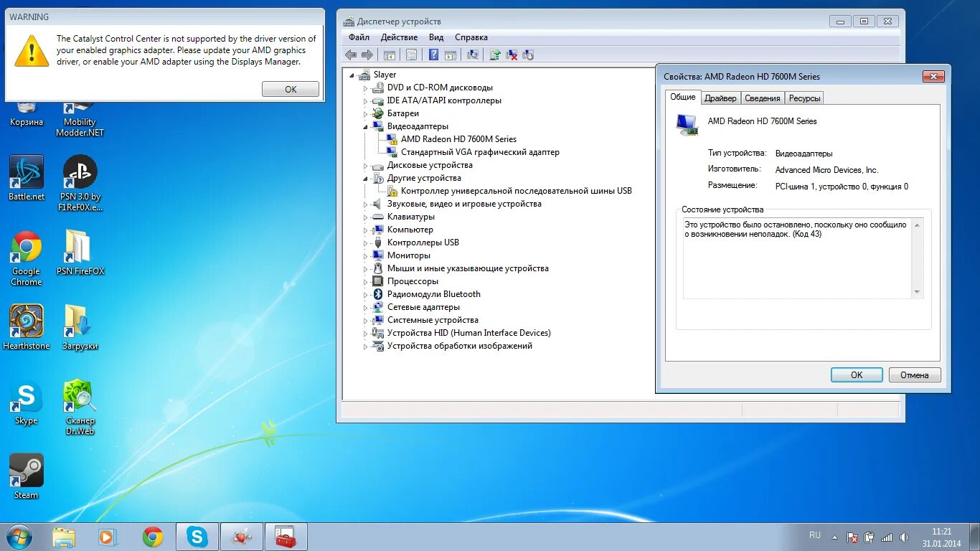Click the Back arrow in Device Manager toolbar
This screenshot has height=551, width=980.
click(x=351, y=55)
